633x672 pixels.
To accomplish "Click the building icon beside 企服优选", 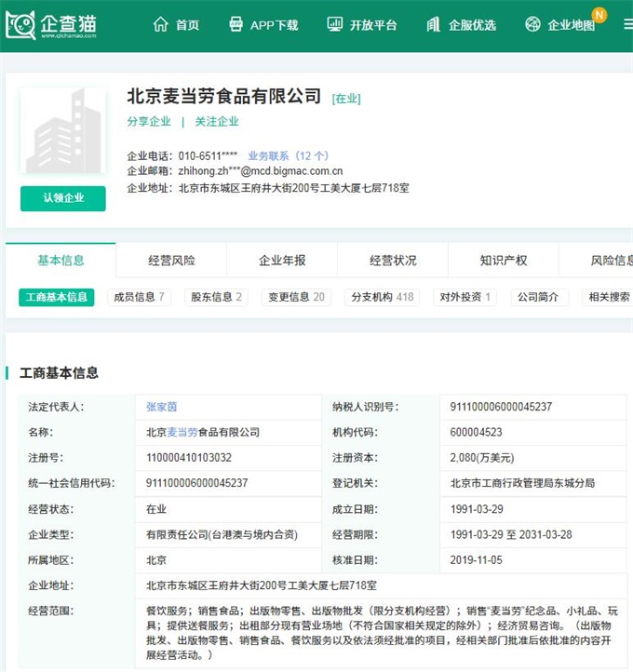I will point(433,25).
